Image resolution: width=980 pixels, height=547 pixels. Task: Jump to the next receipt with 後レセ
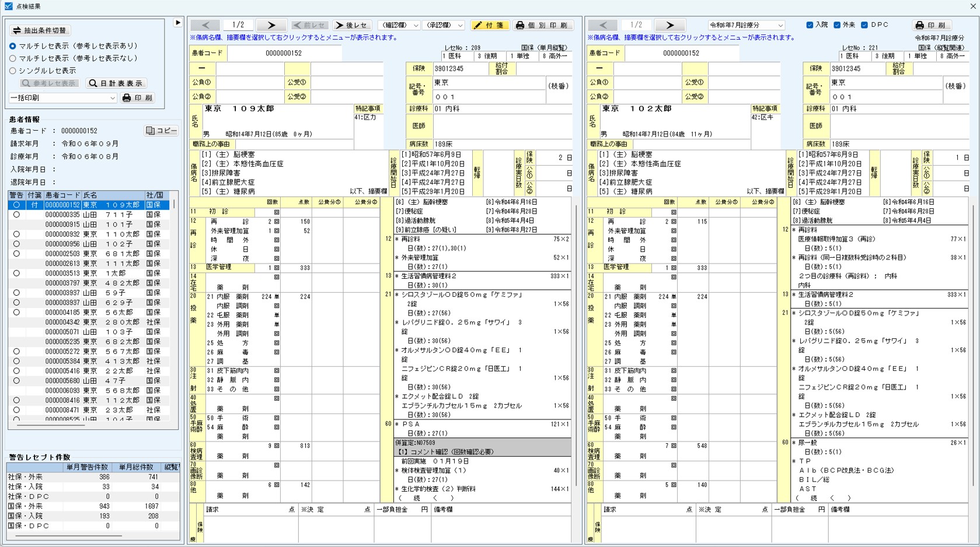tap(351, 25)
